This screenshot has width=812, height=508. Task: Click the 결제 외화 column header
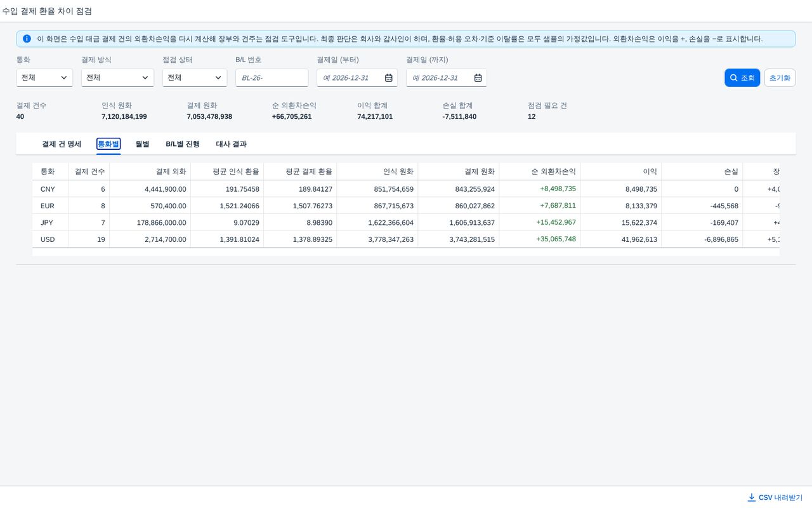[x=150, y=171]
